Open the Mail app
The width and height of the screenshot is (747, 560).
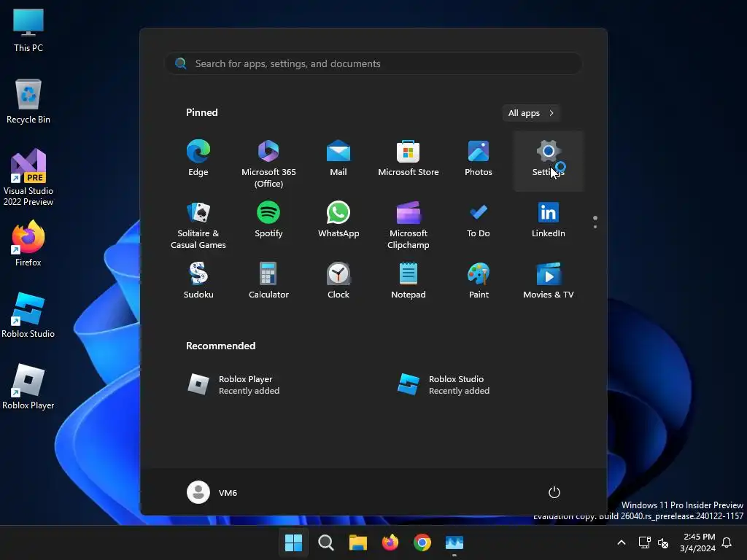338,158
